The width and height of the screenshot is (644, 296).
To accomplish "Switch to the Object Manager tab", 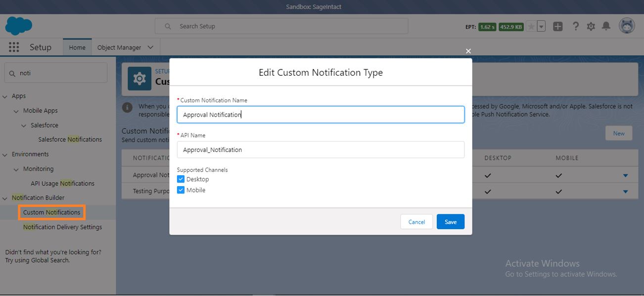I will coord(119,48).
